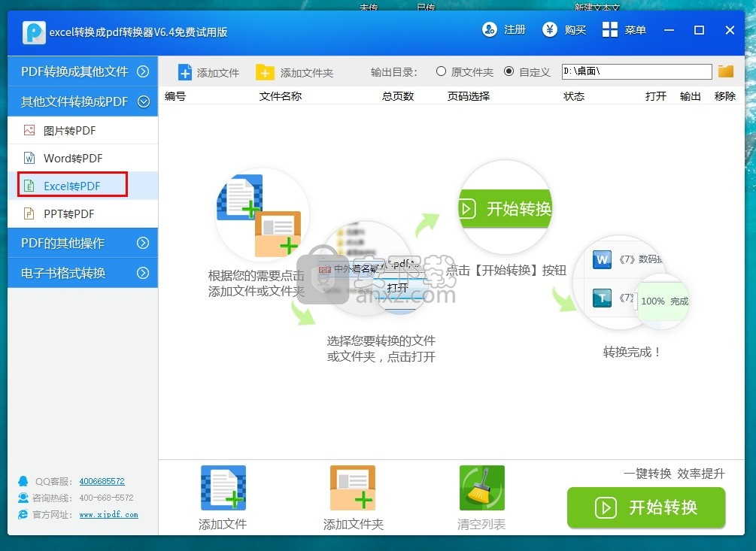Select Word转PDF in sidebar
Screen dimensions: 756x551
coord(83,158)
